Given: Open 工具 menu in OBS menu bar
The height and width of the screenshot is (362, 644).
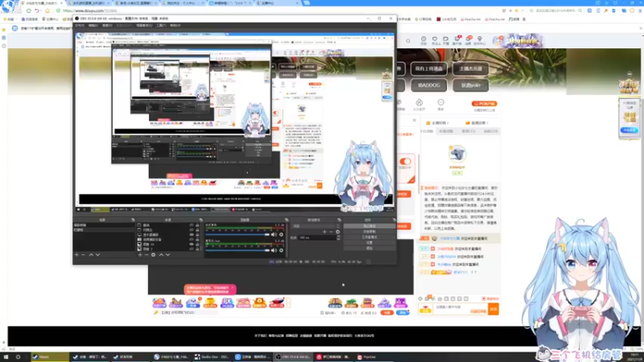Looking at the screenshot, I should (x=161, y=26).
